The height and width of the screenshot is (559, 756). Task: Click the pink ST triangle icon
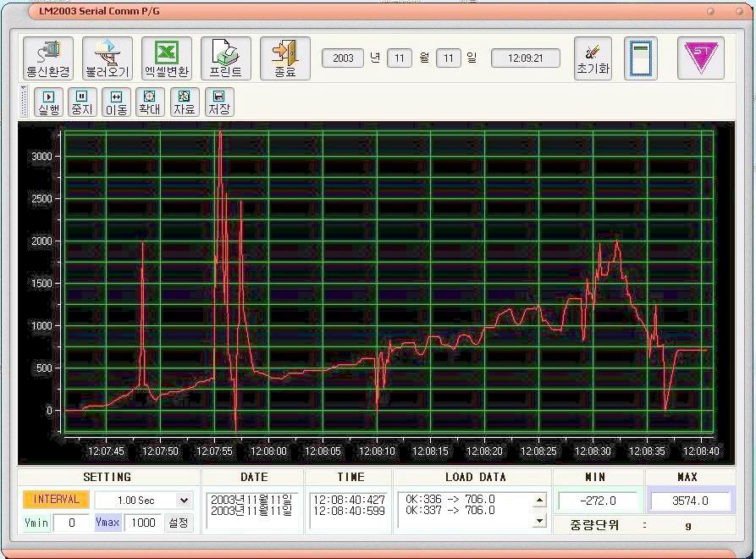point(701,58)
